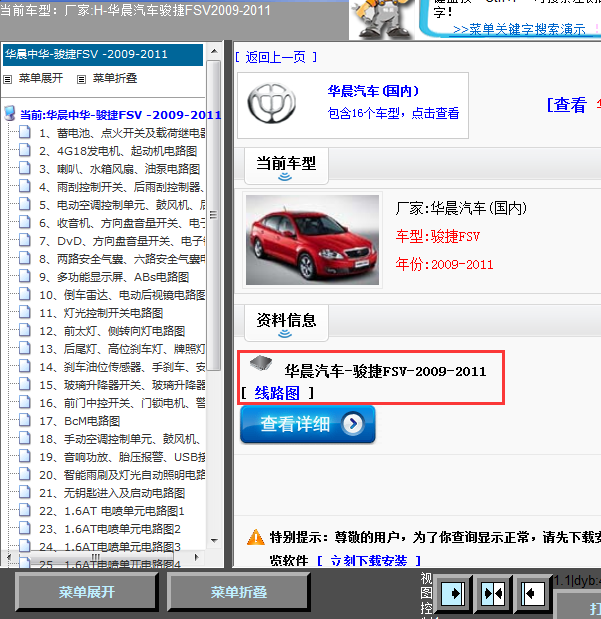This screenshot has height=619, width=601.
Task: Click the page icon beside 11、灯光控制开关电路图
Action: pos(25,312)
